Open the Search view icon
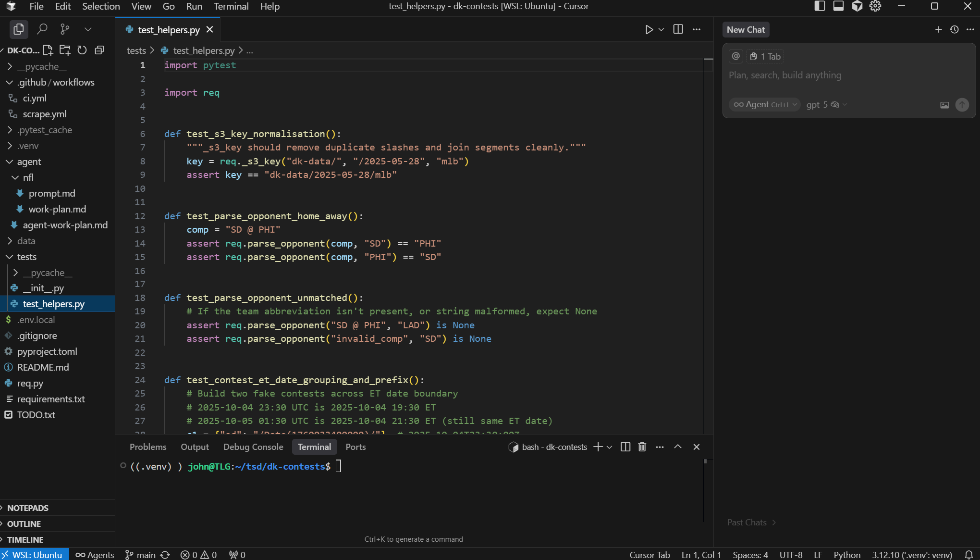980x560 pixels. [x=42, y=29]
